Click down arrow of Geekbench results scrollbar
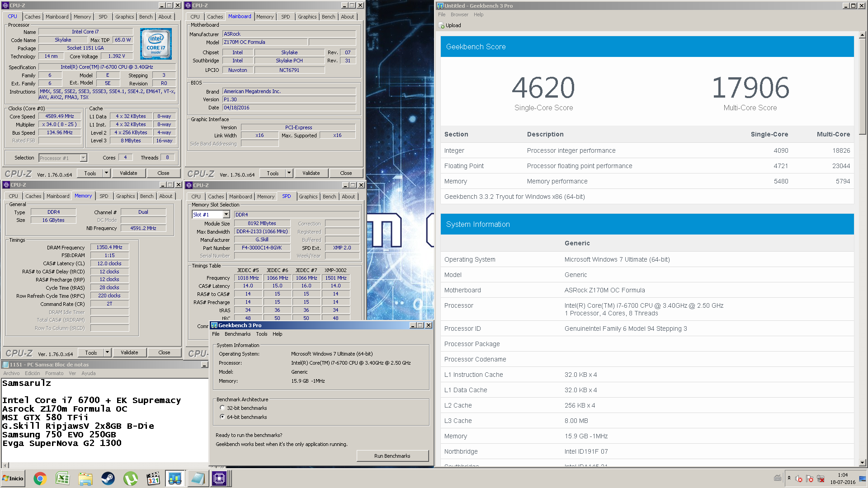The image size is (868, 488). click(x=862, y=462)
